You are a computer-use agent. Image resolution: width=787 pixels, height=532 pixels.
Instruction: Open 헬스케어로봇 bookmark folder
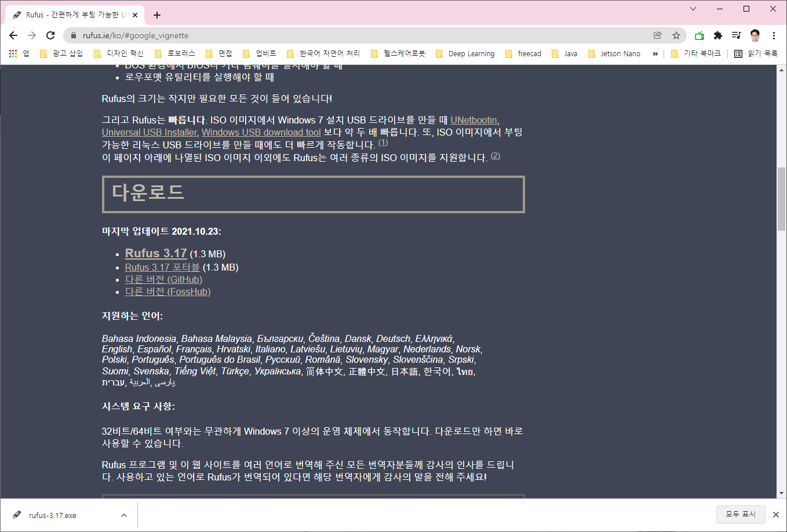click(x=398, y=53)
